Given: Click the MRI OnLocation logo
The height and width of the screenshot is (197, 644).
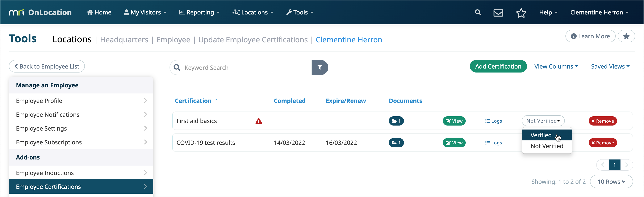Looking at the screenshot, I should (40, 12).
